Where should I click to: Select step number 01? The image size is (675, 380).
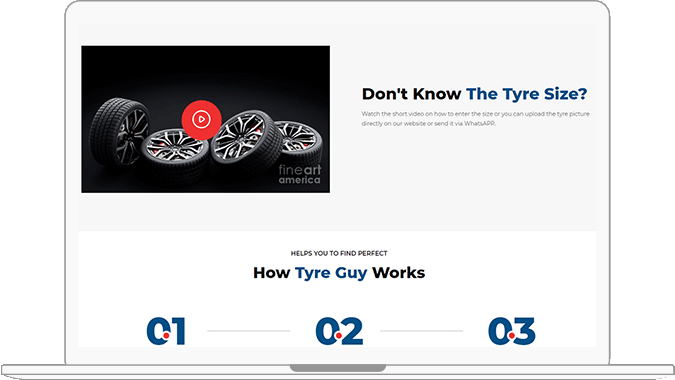pos(166,331)
